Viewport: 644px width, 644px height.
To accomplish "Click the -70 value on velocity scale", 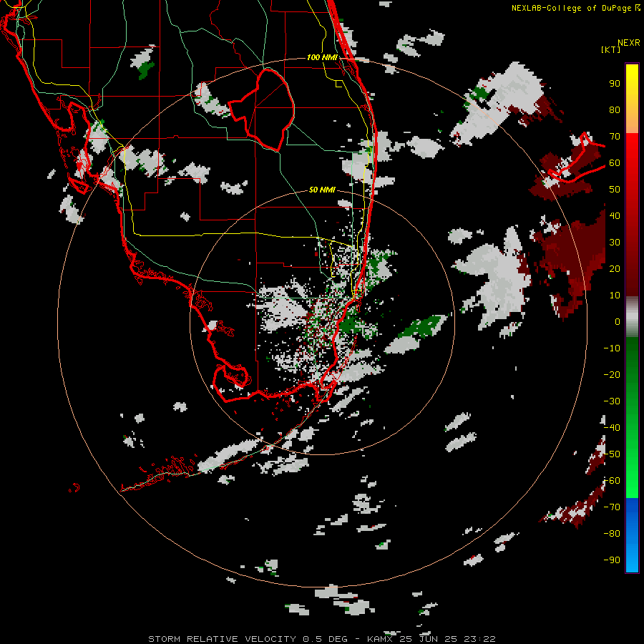I will 612,507.
